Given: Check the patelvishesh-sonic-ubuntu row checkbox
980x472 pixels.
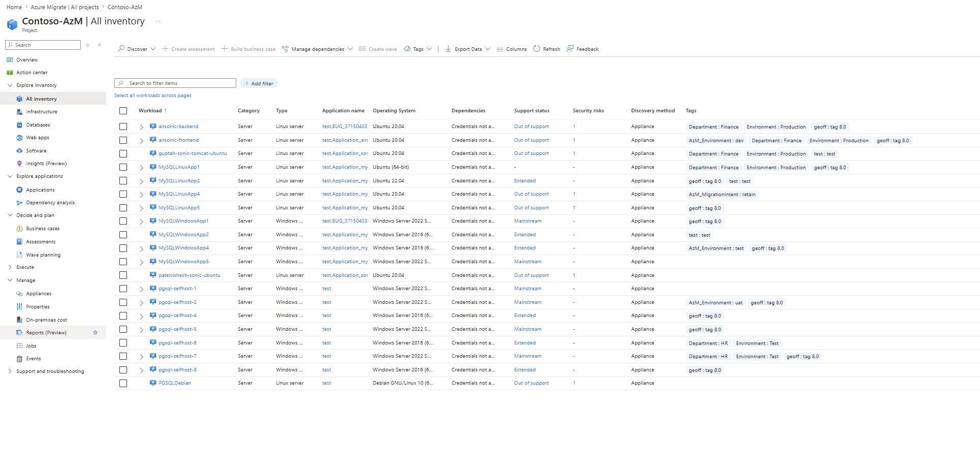Looking at the screenshot, I should [x=123, y=275].
